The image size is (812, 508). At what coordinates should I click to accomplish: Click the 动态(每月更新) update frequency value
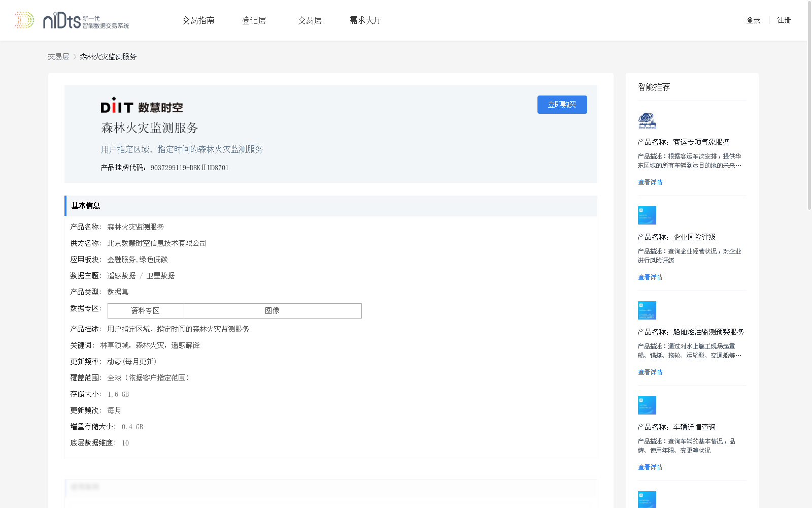(x=132, y=362)
